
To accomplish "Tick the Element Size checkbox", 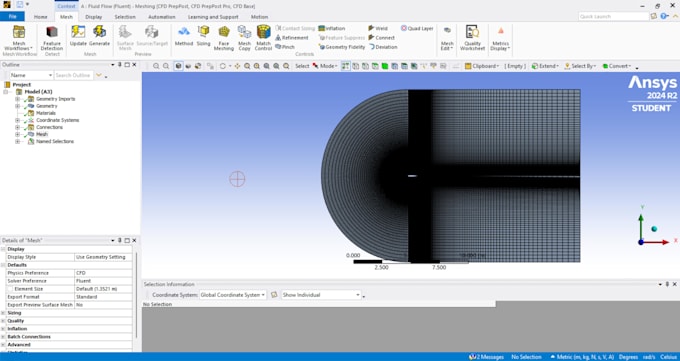I will 10,289.
